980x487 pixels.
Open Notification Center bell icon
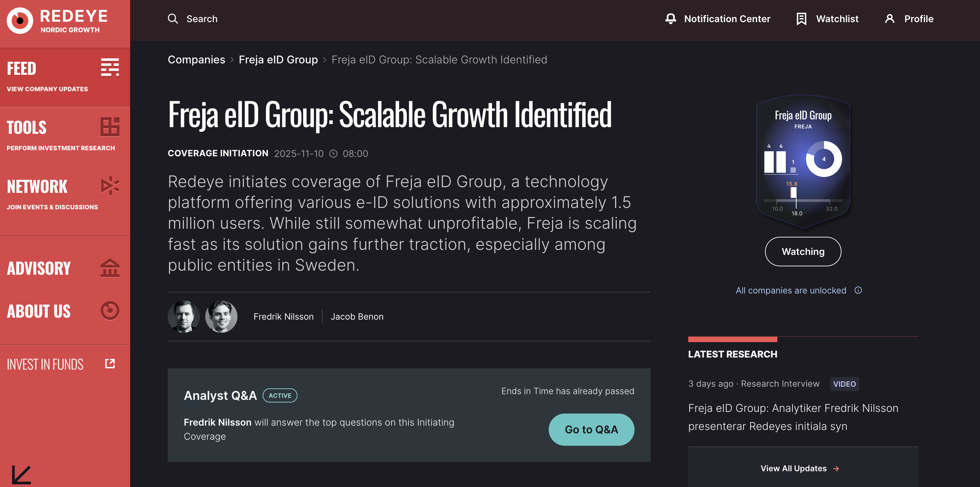670,19
